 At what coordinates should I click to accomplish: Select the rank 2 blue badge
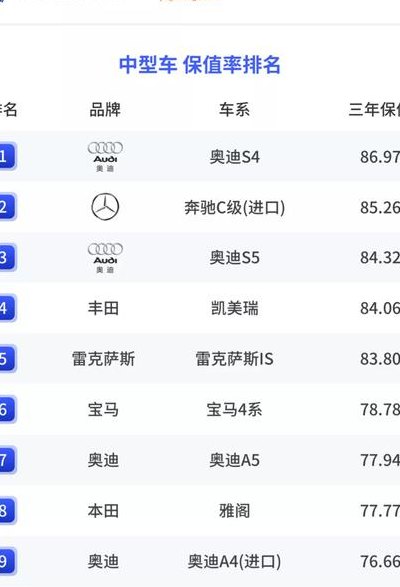7,207
